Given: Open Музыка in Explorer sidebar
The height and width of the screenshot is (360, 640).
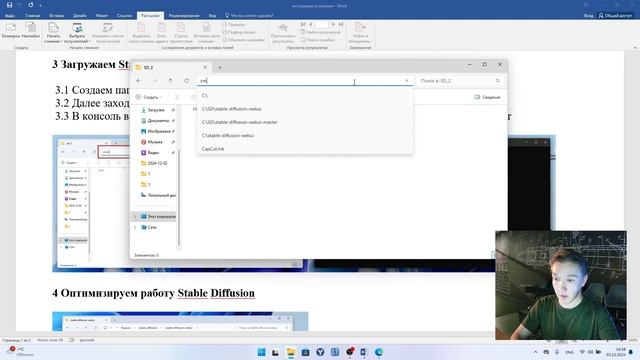Looking at the screenshot, I should (x=155, y=142).
